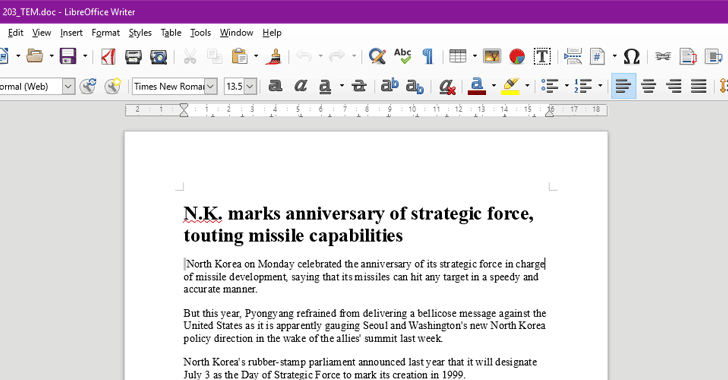Screen dimensions: 728x380
Task: Open the font color dropdown arrow
Action: tap(494, 86)
